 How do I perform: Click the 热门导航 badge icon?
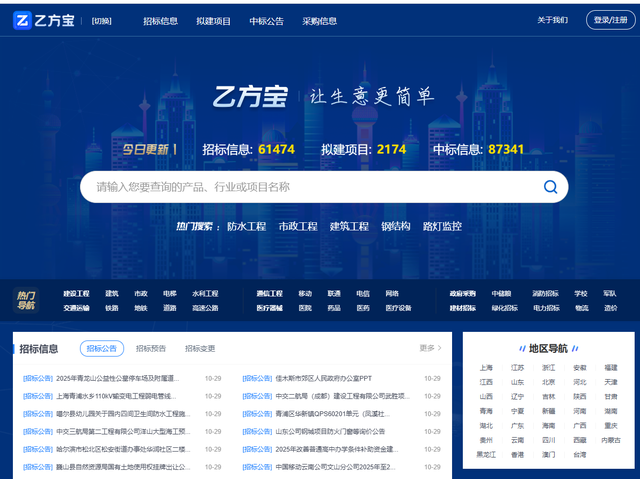point(26,300)
